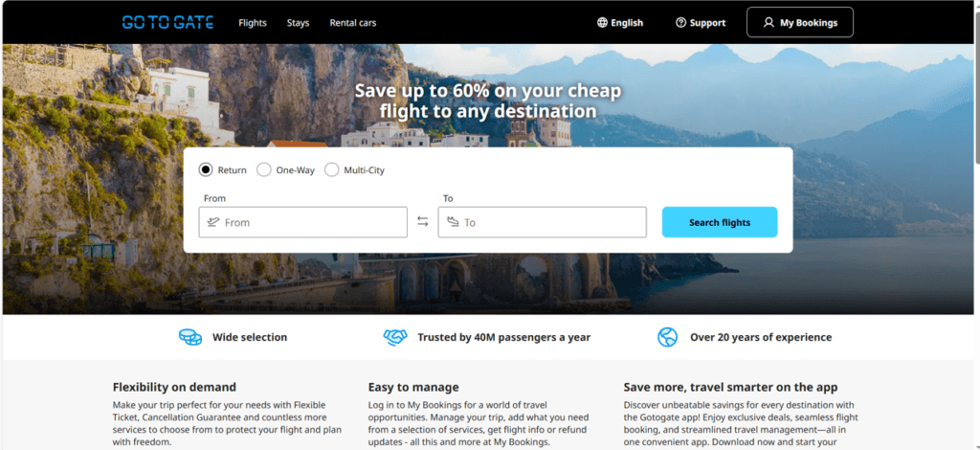Click into the To destination field
Screen dimensions: 980x450
(542, 222)
